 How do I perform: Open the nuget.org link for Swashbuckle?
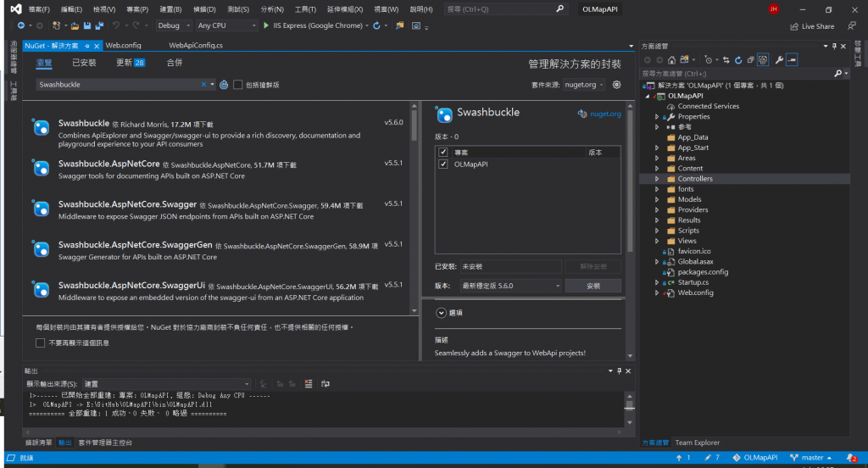(605, 114)
